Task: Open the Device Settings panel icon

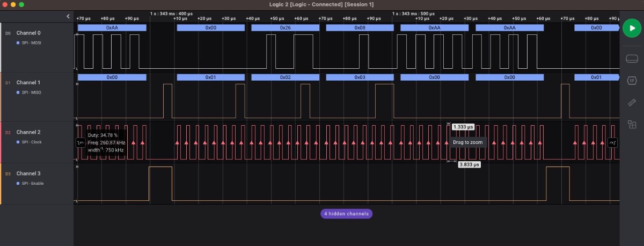Action: coord(632,58)
